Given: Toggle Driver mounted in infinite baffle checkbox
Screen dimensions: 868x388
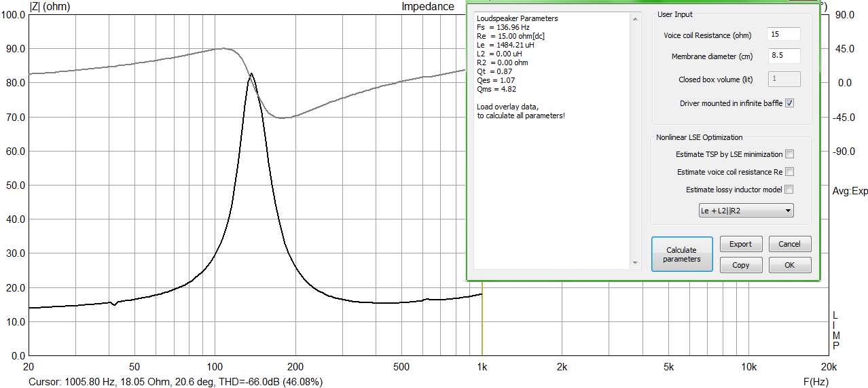Looking at the screenshot, I should click(789, 103).
